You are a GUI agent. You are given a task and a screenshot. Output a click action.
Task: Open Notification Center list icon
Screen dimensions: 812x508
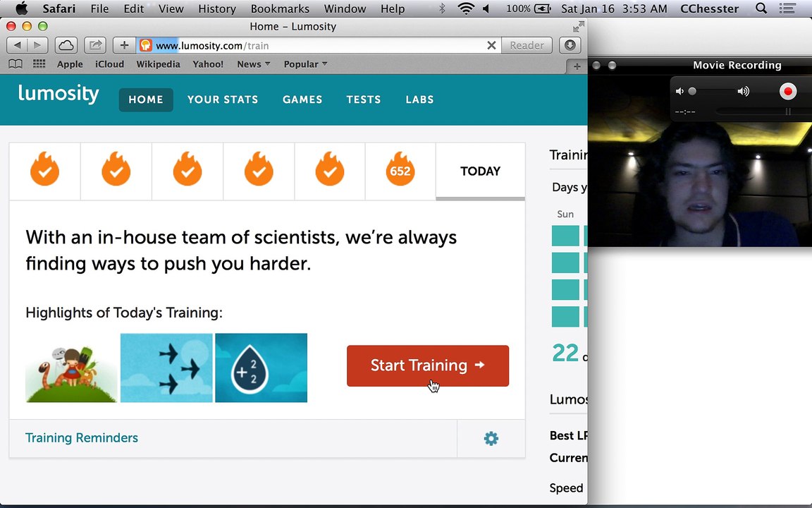pos(787,8)
